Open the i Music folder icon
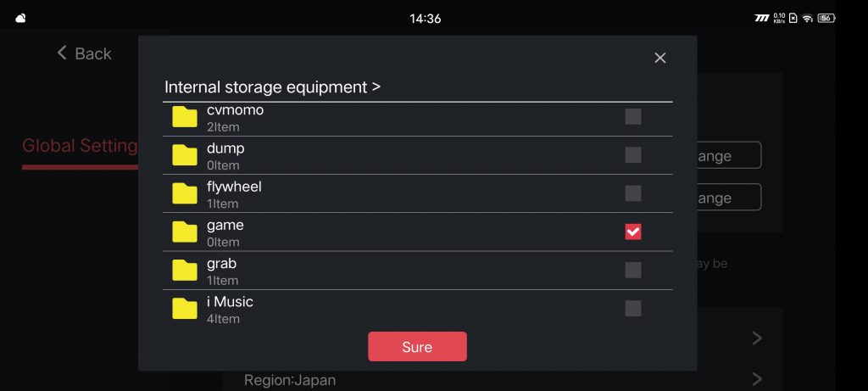Image resolution: width=868 pixels, height=391 pixels. coord(184,309)
